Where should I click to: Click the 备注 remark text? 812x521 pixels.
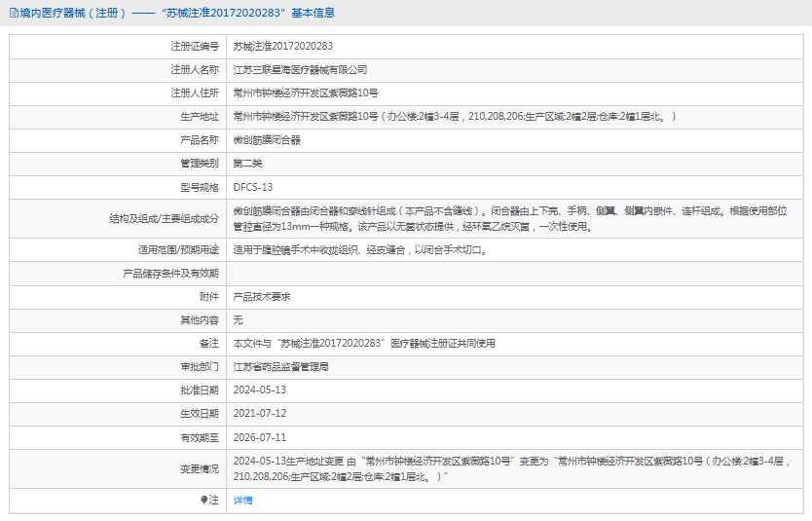(x=364, y=344)
